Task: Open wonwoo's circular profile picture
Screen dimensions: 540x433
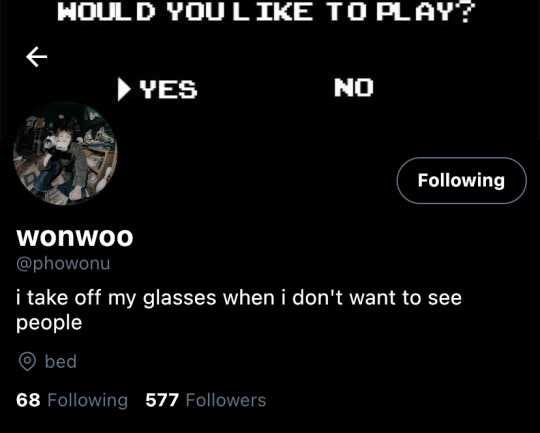Action: click(65, 153)
